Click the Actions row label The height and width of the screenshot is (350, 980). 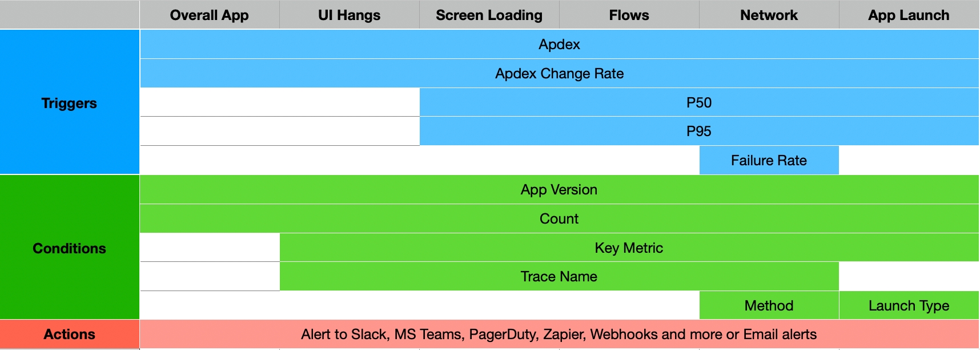click(x=69, y=335)
